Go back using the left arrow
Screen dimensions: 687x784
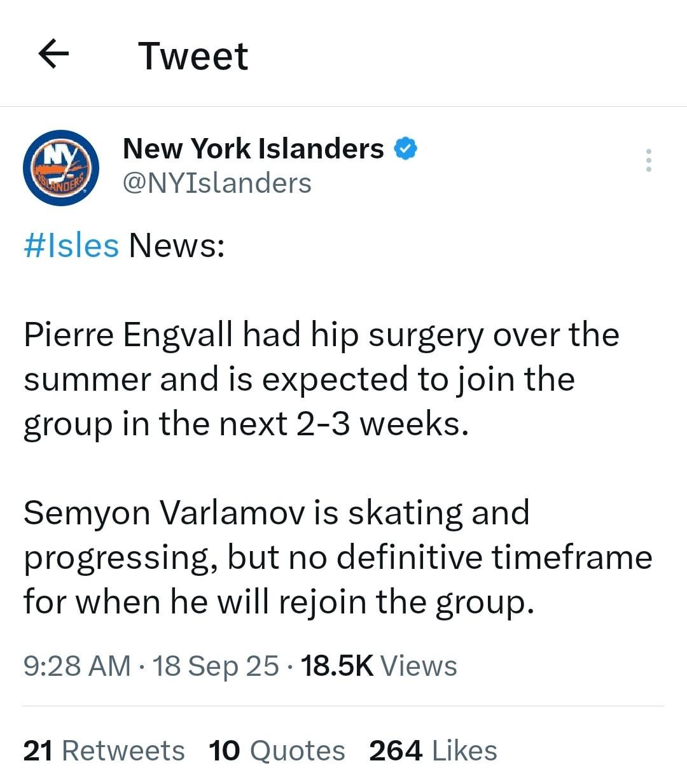[x=53, y=55]
